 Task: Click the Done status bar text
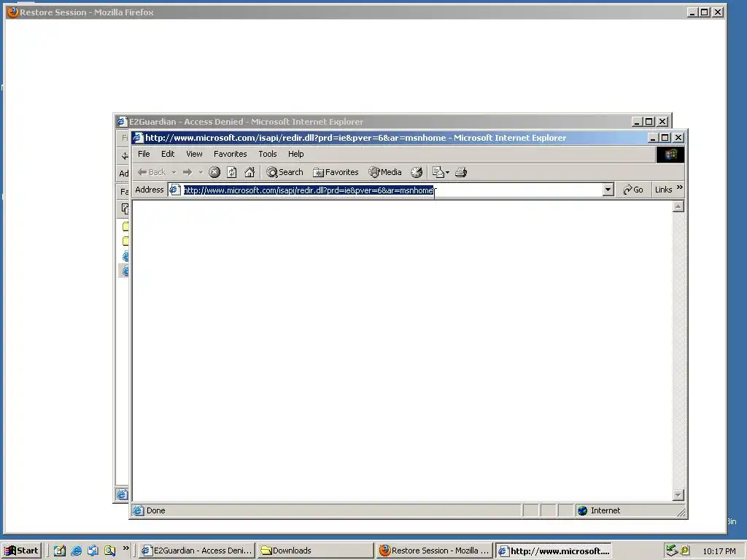[156, 510]
